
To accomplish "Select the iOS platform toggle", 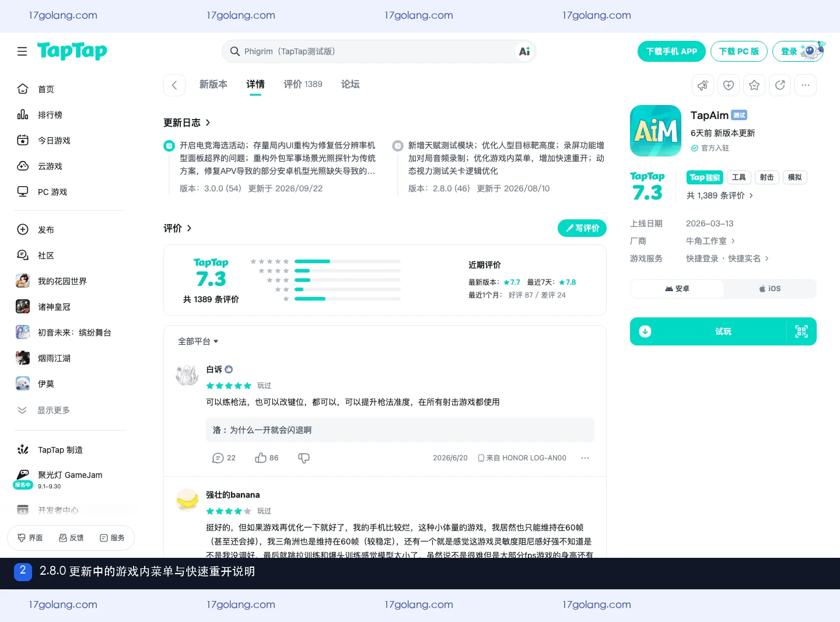I will (769, 289).
